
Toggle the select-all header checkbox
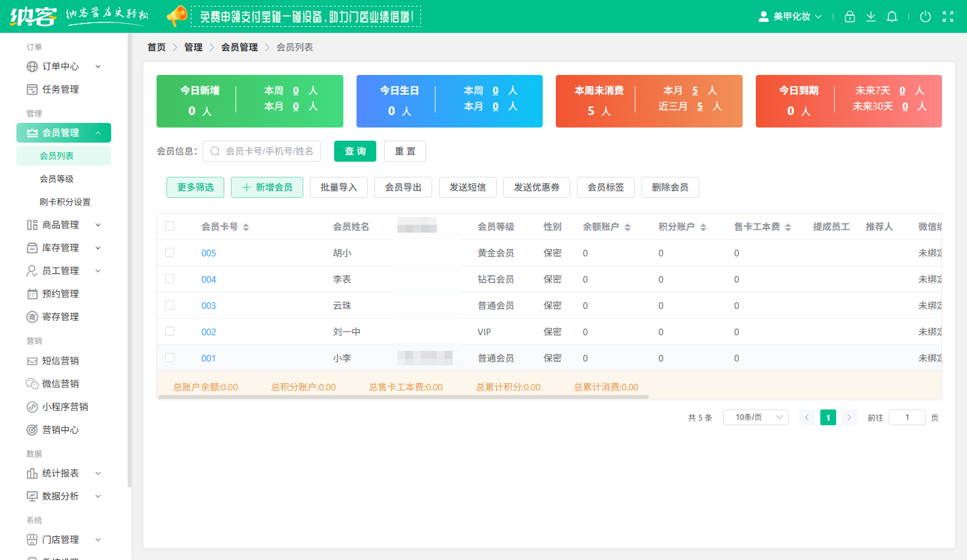(x=170, y=226)
